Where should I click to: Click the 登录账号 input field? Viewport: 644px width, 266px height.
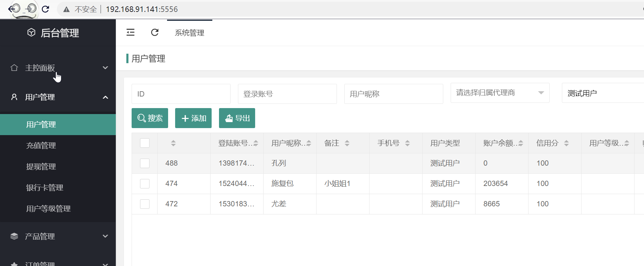[x=287, y=94]
